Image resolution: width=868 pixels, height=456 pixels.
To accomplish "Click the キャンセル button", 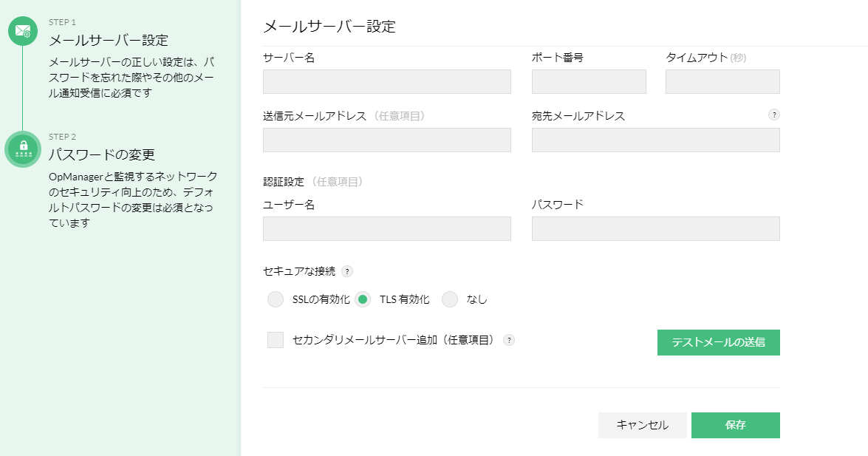I will [642, 425].
